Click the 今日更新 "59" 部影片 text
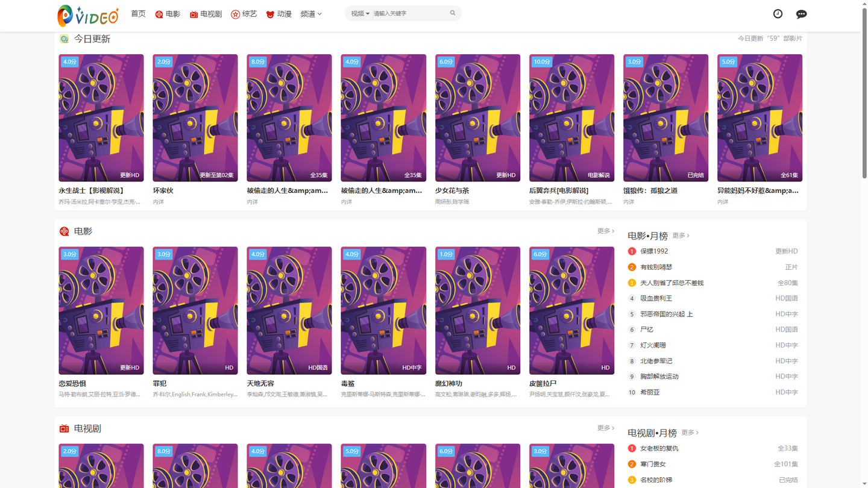868x488 pixels. pyautogui.click(x=770, y=39)
